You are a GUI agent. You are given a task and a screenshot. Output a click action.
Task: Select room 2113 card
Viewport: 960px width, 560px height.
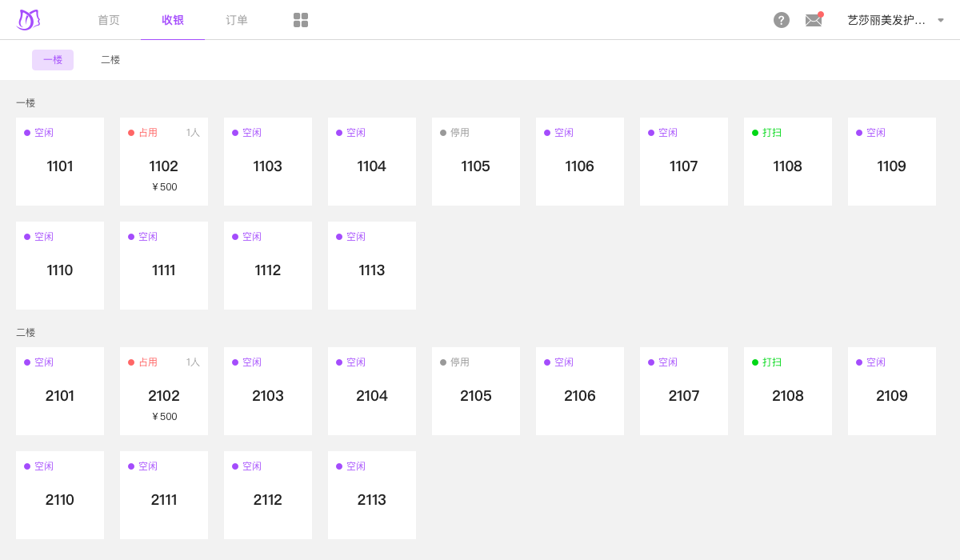[x=372, y=500]
